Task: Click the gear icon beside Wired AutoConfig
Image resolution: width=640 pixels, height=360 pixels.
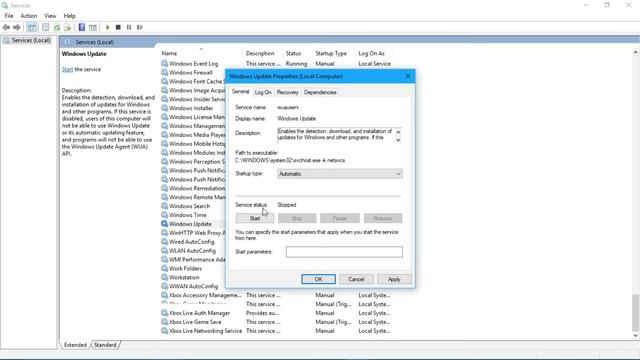Action: [164, 242]
